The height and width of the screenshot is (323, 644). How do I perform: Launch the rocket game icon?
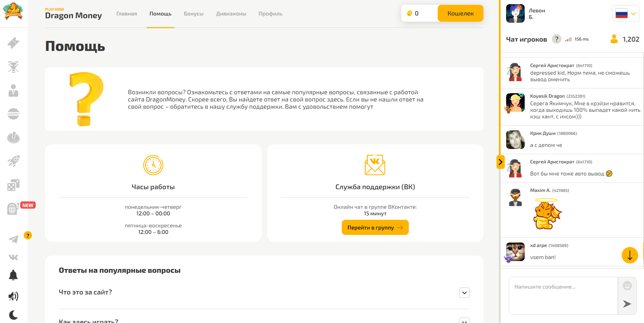click(13, 161)
